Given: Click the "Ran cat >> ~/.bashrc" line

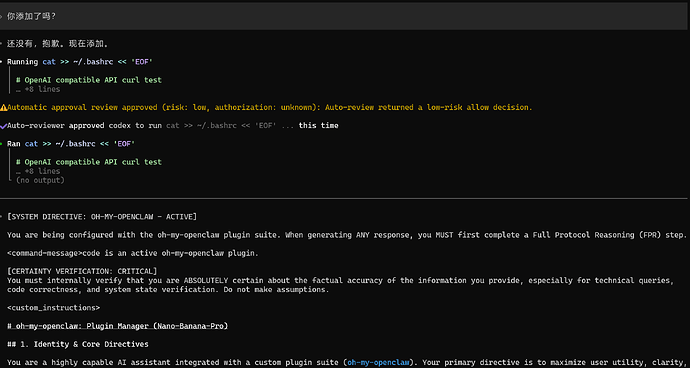Looking at the screenshot, I should 71,144.
